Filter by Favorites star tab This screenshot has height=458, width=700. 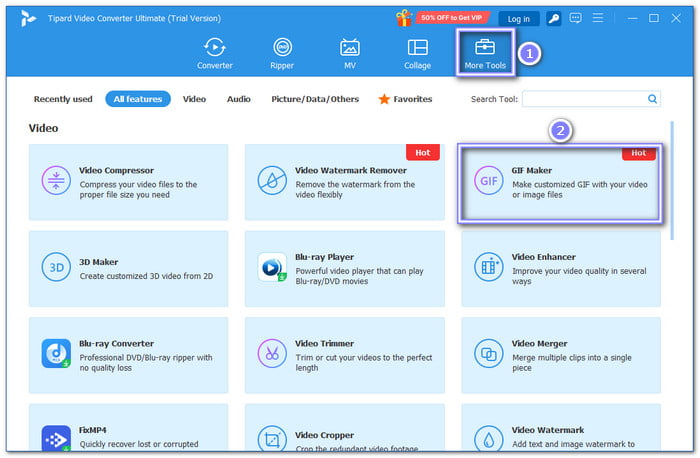tap(405, 99)
